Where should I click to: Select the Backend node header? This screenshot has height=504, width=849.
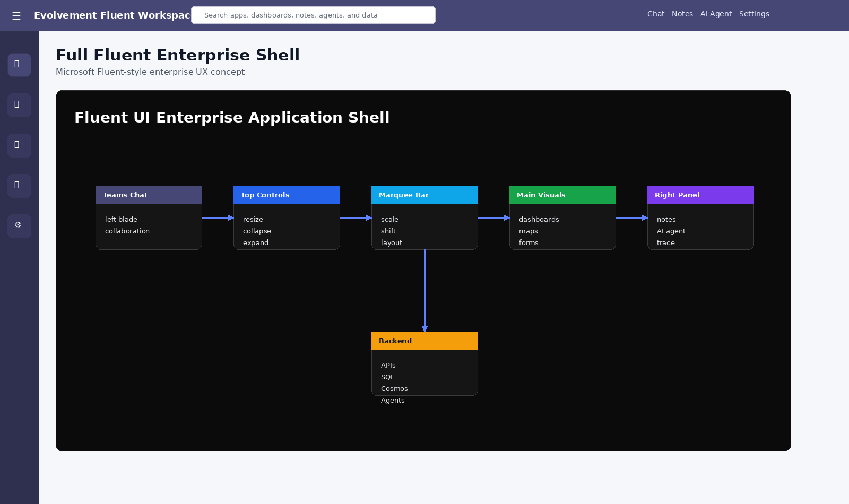click(424, 341)
